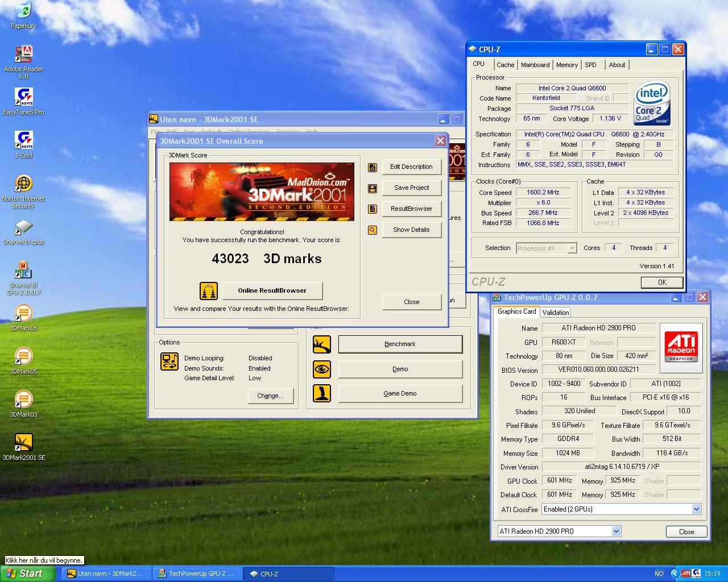
Task: Click the Demo eye icon
Action: (x=322, y=369)
